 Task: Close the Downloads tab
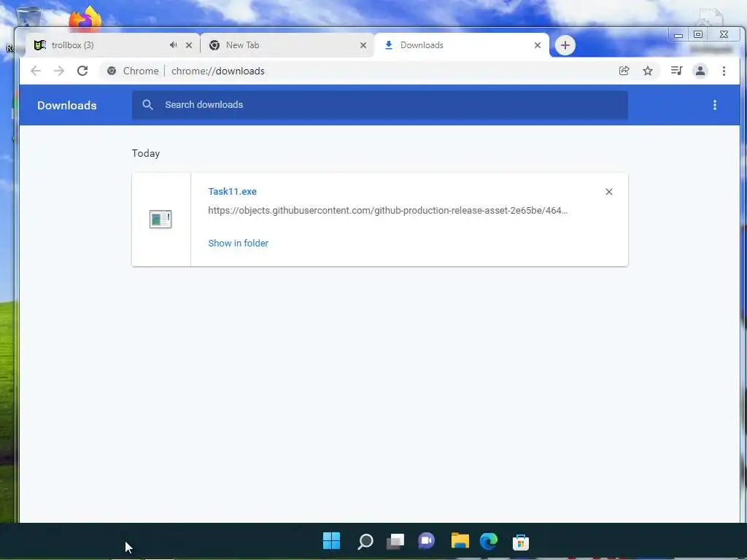point(538,45)
